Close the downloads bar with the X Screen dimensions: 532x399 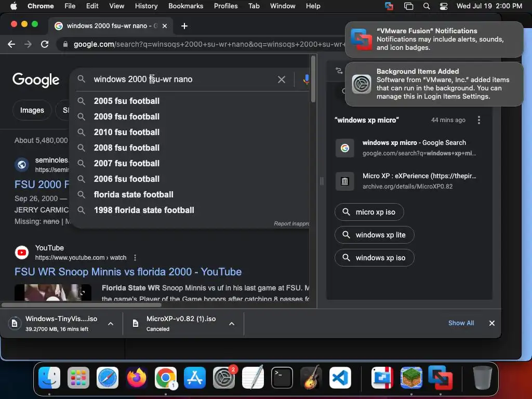tap(491, 323)
